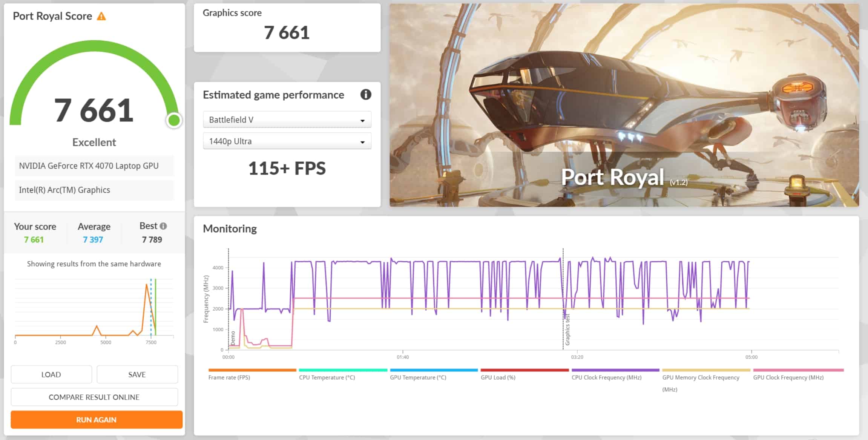Click the estimated game performance info icon
This screenshot has height=440, width=868.
coord(365,94)
